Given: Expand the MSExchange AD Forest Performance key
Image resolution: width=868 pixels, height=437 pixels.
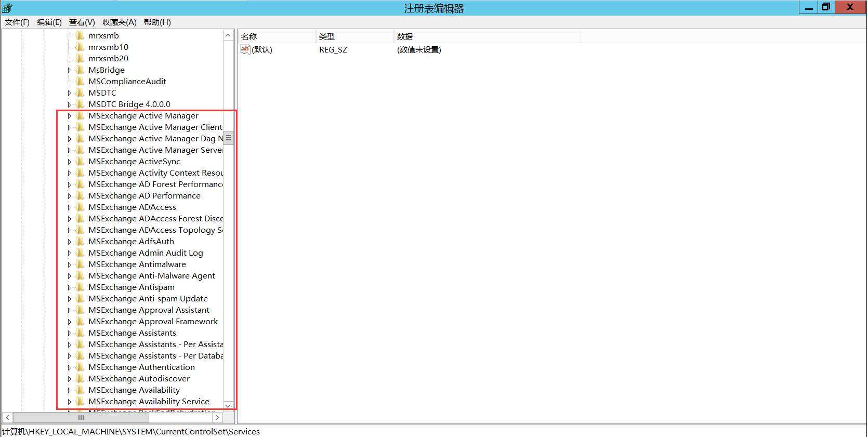Looking at the screenshot, I should tap(69, 184).
